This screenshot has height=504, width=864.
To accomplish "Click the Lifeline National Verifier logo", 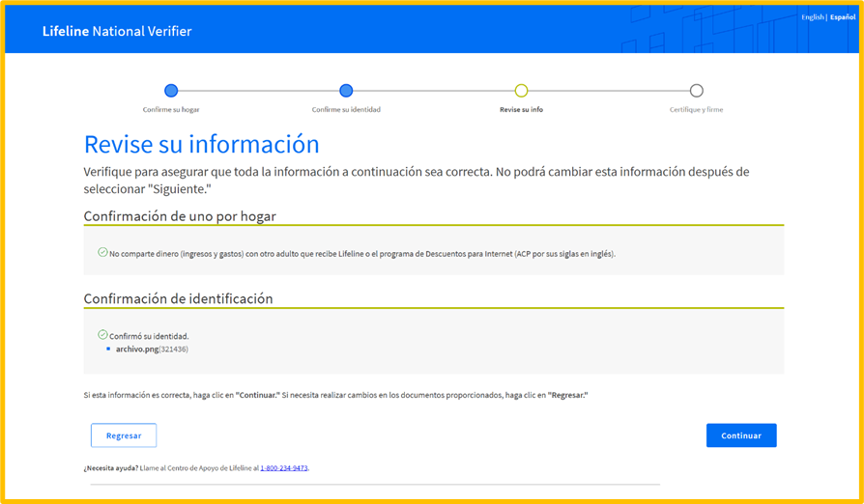I will tap(117, 31).
